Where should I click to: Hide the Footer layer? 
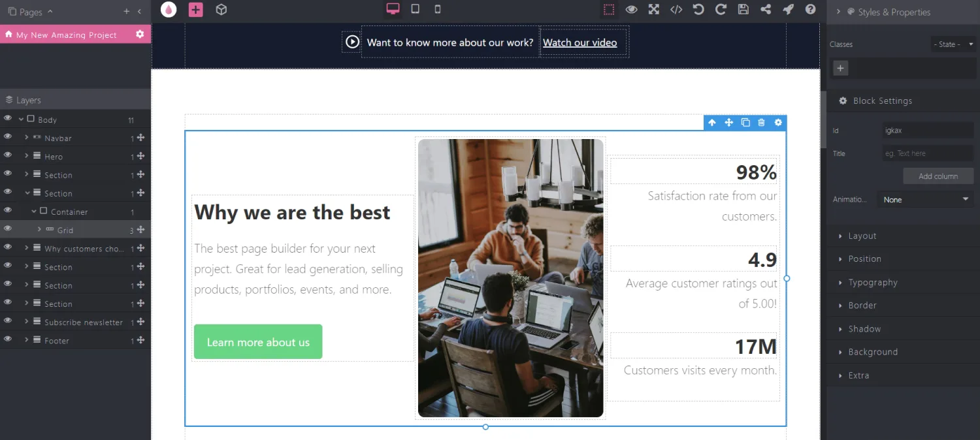[8, 340]
